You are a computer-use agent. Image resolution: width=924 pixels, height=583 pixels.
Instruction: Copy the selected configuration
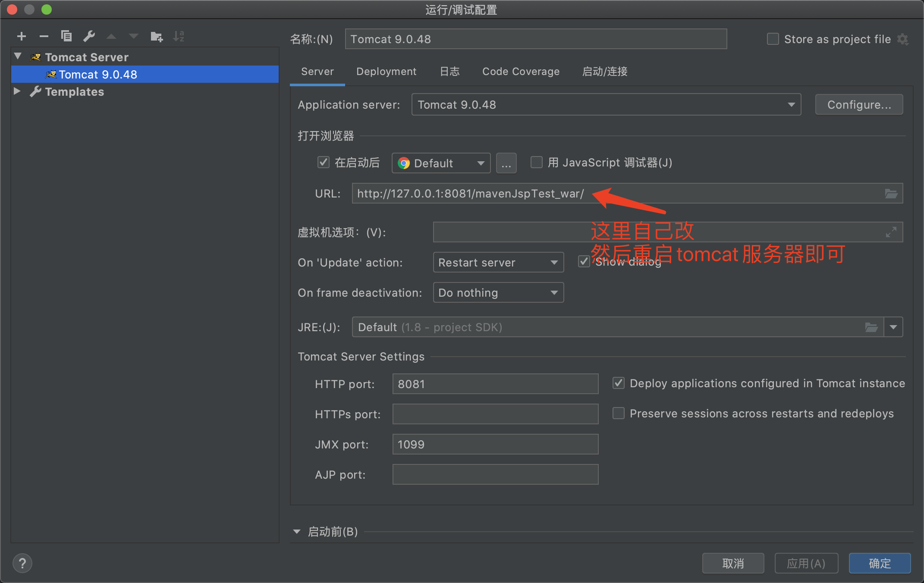tap(66, 36)
